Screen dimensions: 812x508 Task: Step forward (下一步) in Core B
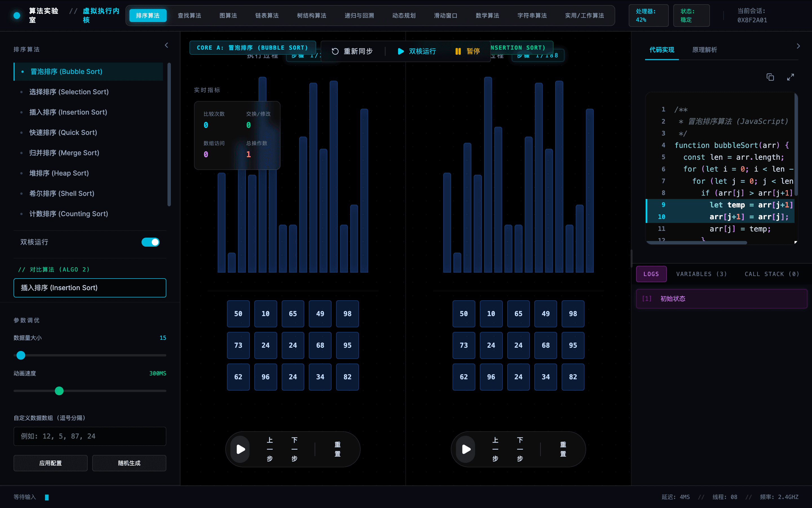520,449
